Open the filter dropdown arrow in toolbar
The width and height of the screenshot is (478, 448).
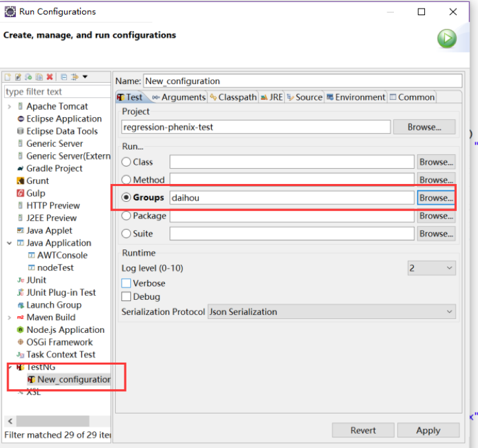pyautogui.click(x=85, y=77)
